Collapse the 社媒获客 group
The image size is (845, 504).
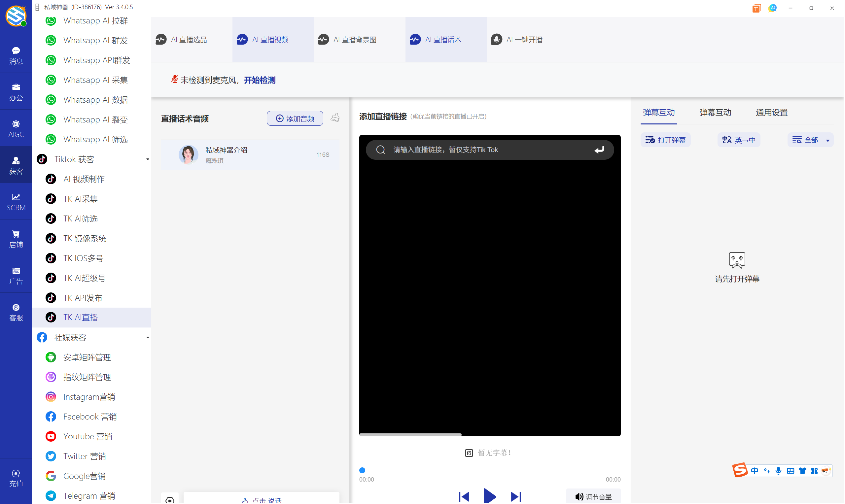(x=148, y=338)
